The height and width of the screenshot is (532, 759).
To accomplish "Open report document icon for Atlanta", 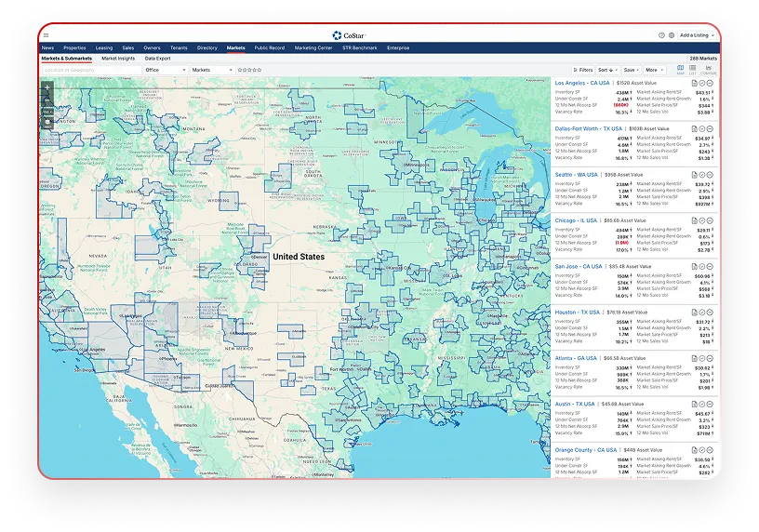I will pos(694,358).
